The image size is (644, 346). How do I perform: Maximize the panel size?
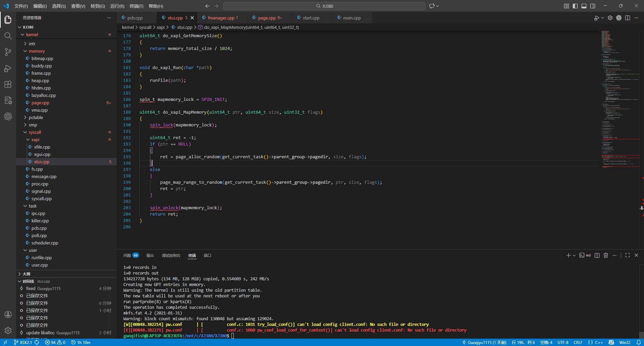click(x=628, y=255)
